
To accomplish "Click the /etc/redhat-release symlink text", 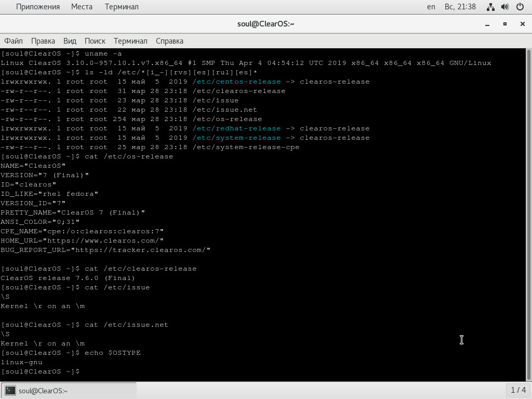I will coord(237,129).
